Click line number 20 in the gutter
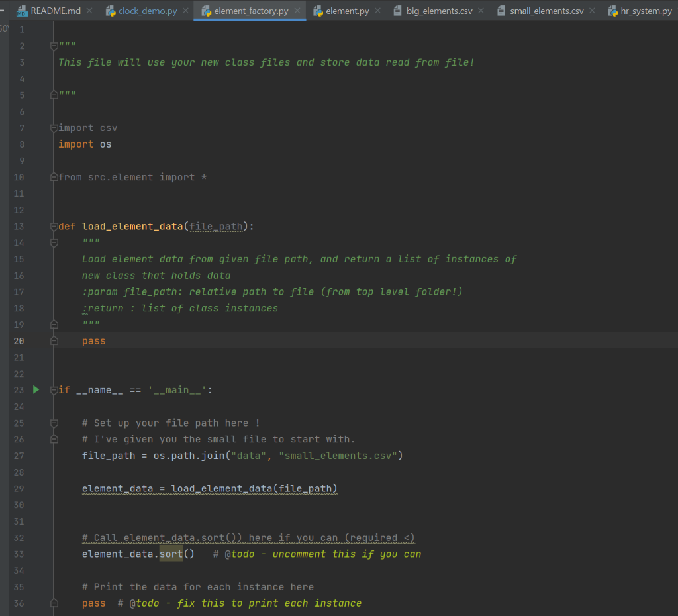Viewport: 678px width, 616px height. click(x=19, y=341)
